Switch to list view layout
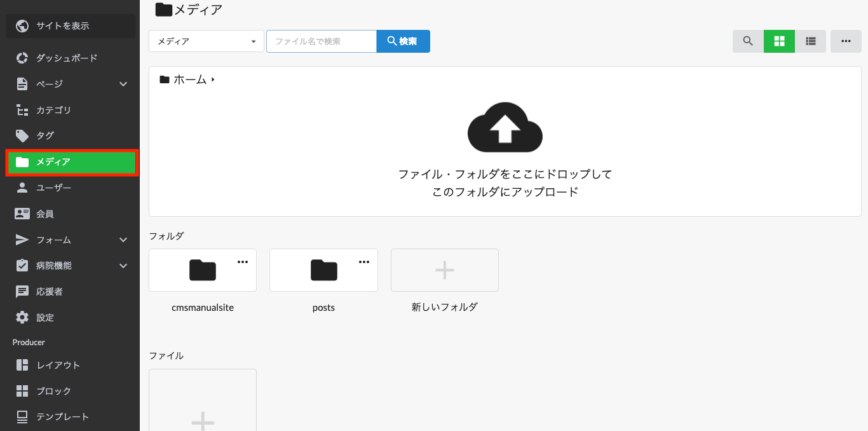The height and width of the screenshot is (431, 868). pyautogui.click(x=810, y=41)
